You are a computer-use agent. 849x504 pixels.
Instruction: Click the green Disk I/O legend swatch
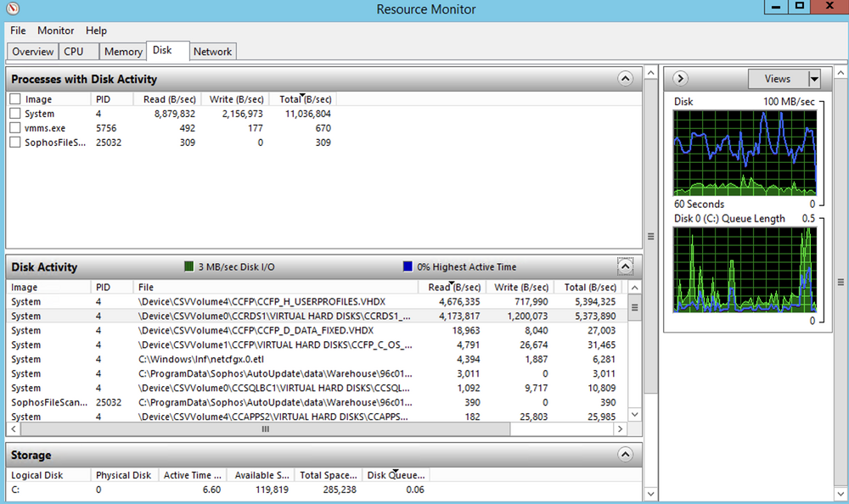click(189, 266)
